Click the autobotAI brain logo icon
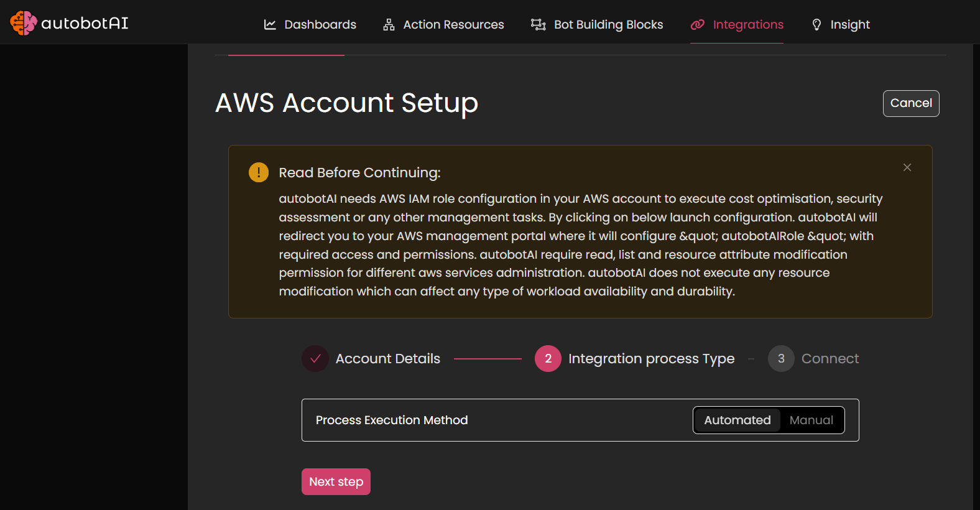 coord(23,23)
